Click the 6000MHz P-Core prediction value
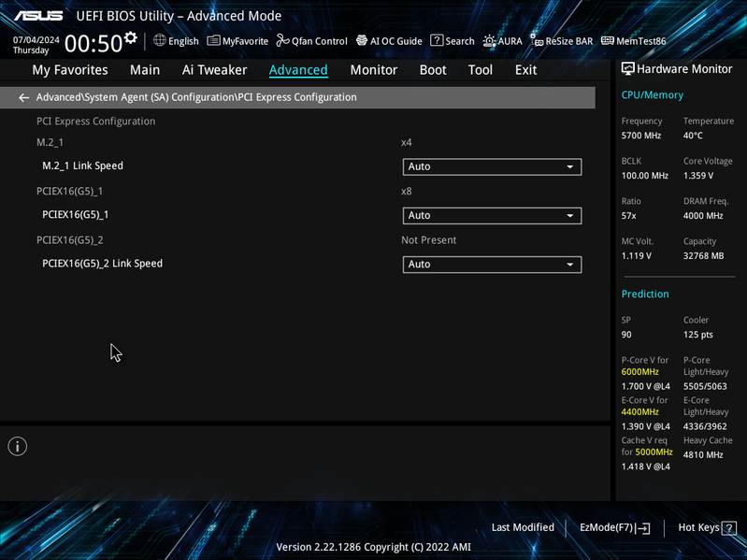 pos(639,372)
